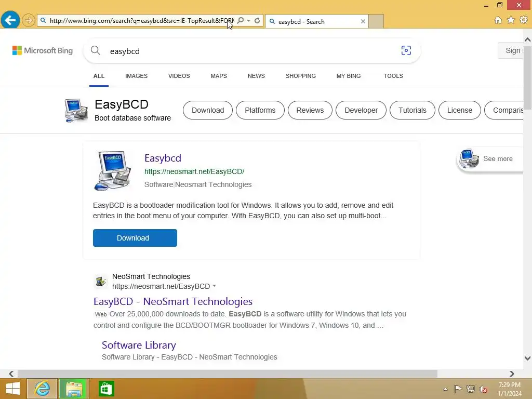Click the Software Neosmart Technologies caption

click(x=198, y=184)
